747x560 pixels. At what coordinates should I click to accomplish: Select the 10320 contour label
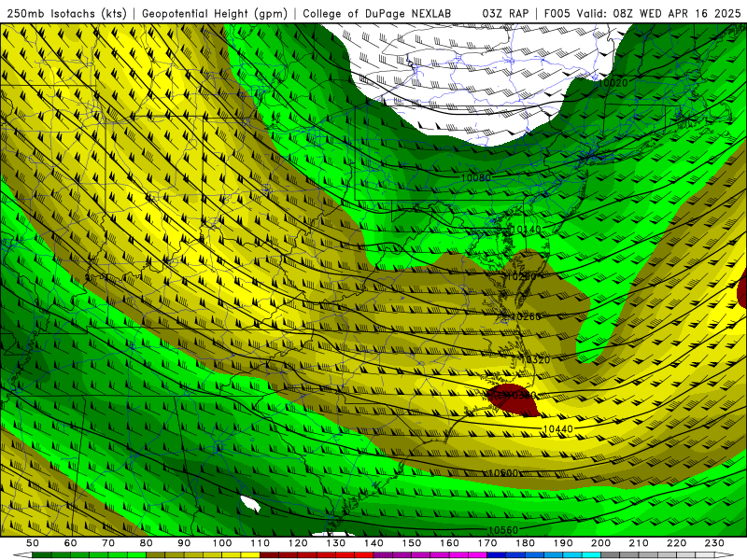point(535,360)
